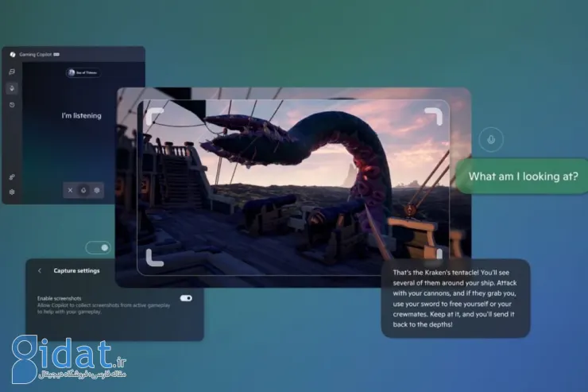Screen dimensions: 588x392
Task: Click the Enable screenshots label
Action: (x=60, y=298)
